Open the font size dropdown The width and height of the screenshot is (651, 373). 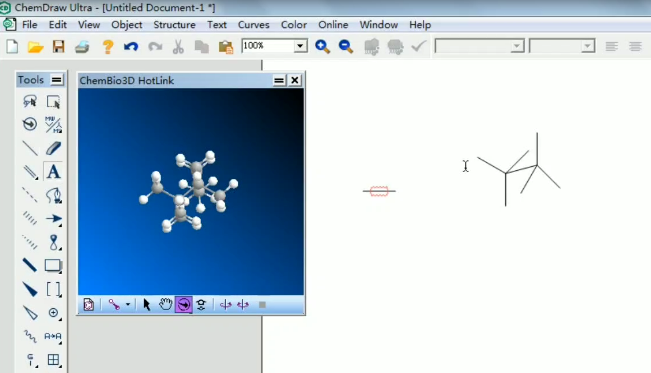(587, 46)
